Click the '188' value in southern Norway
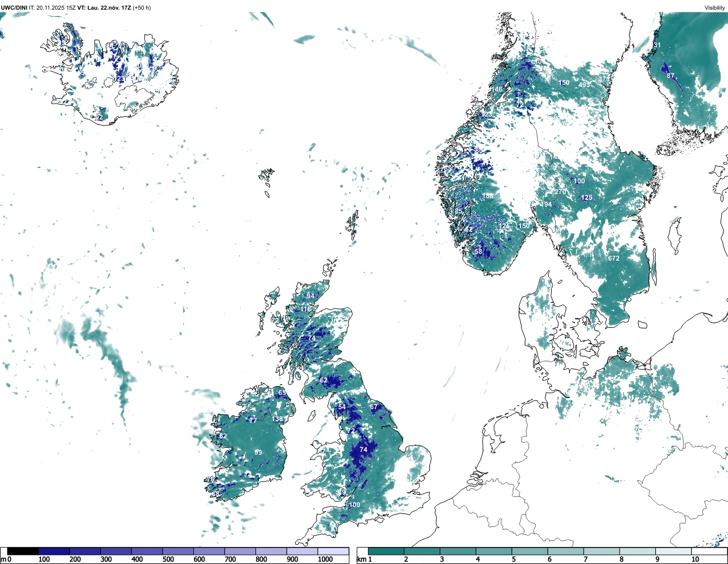Image resolution: width=728 pixels, height=564 pixels. 488,196
